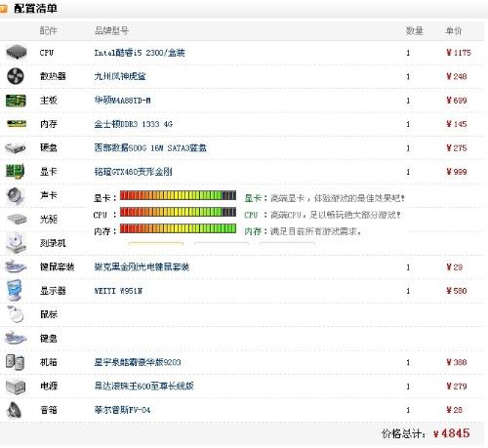Click the 高端显卡 rating comment text

tap(338, 198)
